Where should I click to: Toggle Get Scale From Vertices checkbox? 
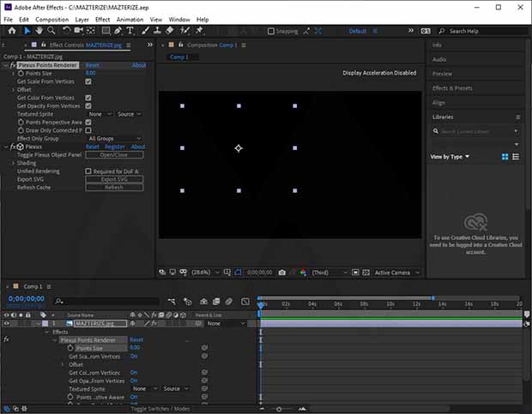[88, 81]
